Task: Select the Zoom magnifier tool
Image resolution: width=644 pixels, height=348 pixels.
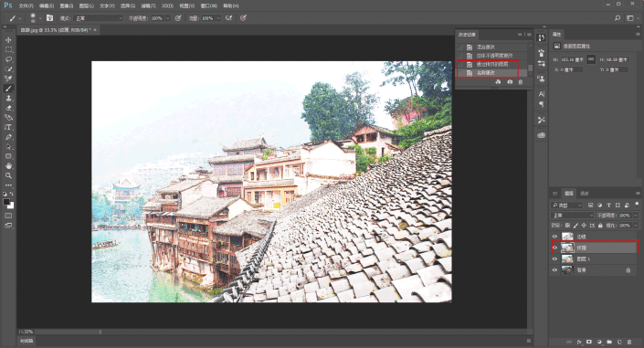Action: pos(8,175)
